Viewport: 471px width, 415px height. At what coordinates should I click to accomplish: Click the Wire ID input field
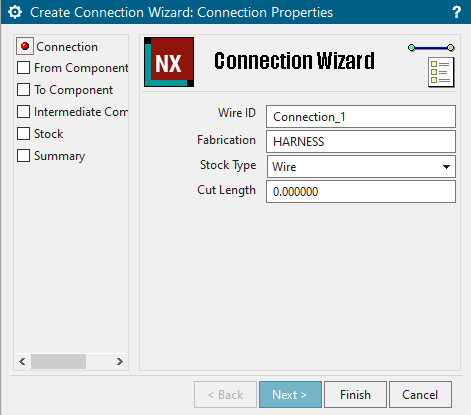pyautogui.click(x=361, y=117)
